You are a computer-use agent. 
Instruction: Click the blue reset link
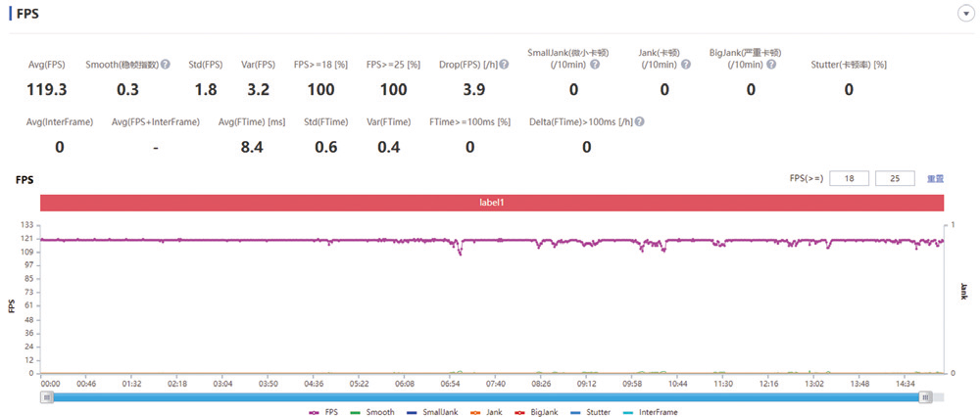coord(935,178)
